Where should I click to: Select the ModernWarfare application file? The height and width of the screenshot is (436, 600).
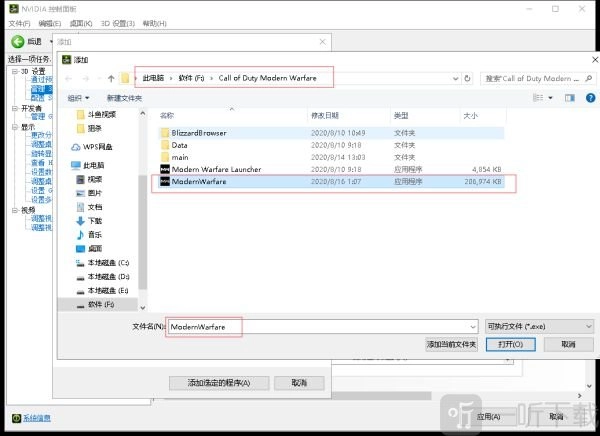pyautogui.click(x=199, y=182)
